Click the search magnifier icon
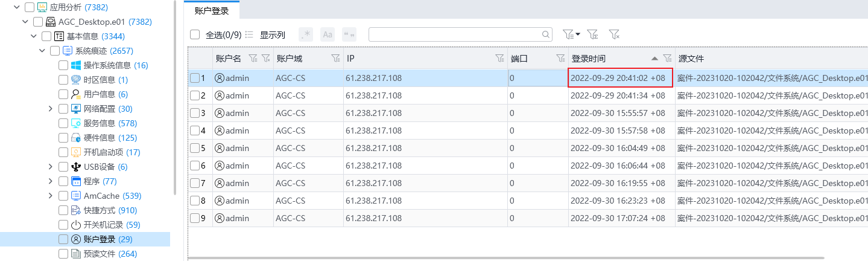The image size is (868, 261). (545, 35)
